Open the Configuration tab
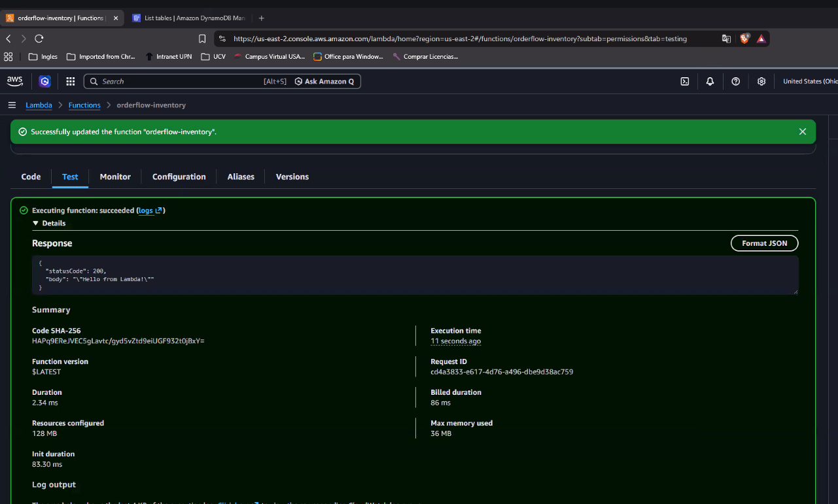 pyautogui.click(x=179, y=176)
